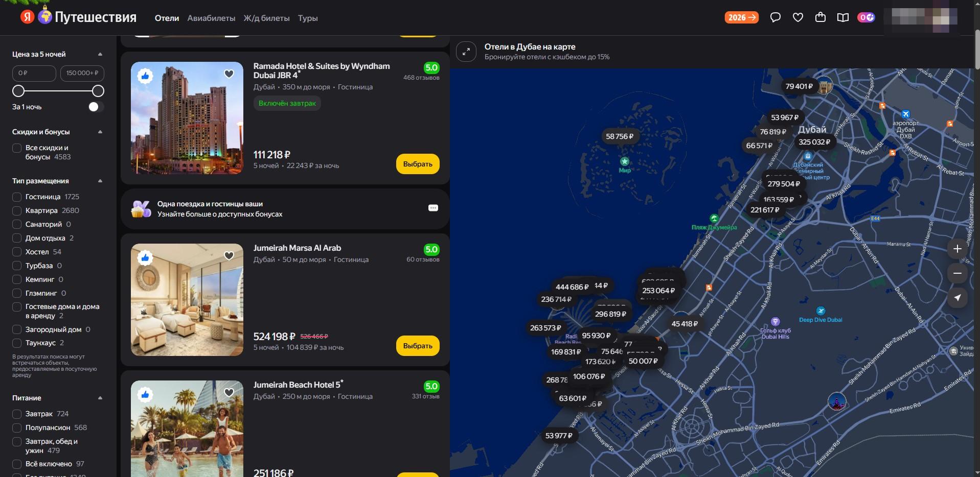980x477 pixels.
Task: Expand the Dubai hotels map to fullscreen
Action: [x=466, y=52]
